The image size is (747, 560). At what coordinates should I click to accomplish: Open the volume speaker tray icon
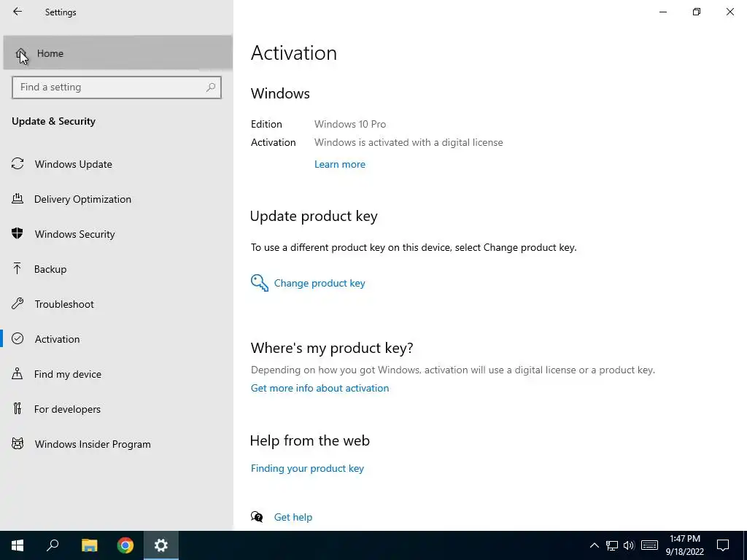point(629,545)
